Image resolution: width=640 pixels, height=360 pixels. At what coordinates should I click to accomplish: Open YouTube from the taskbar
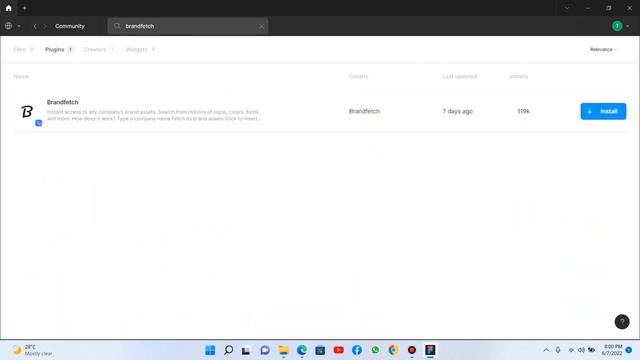point(338,350)
